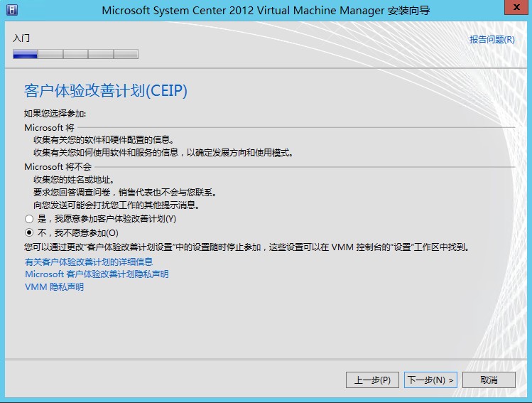Click the text 要求您回答调查问卷，销售代表也不会与您联系。
The image size is (532, 403).
coord(125,193)
